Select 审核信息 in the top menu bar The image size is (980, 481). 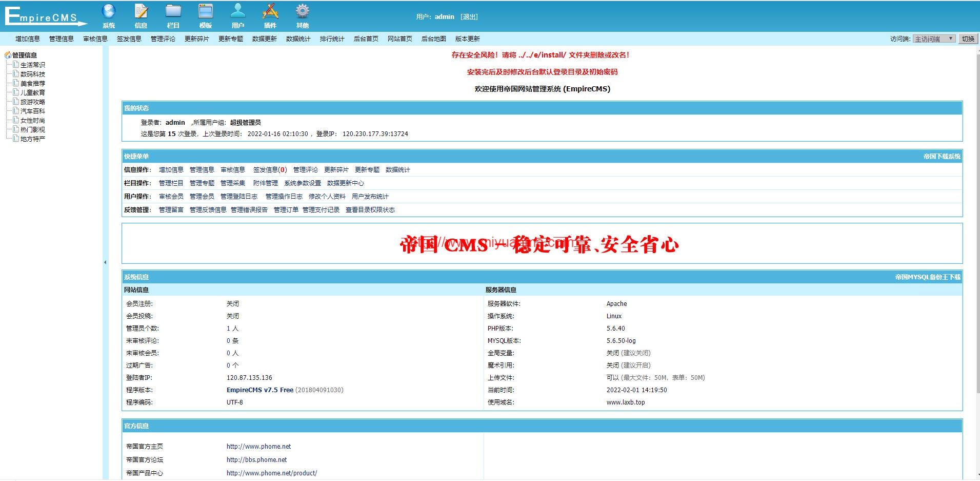[95, 39]
